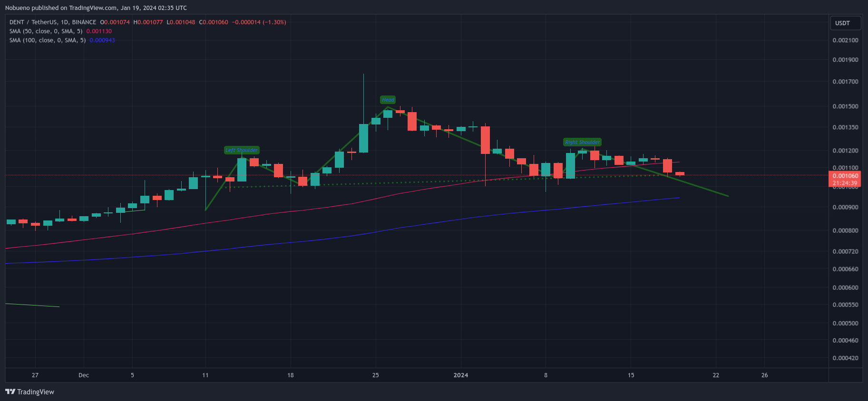Click the '25' date axis label
Image resolution: width=868 pixels, height=401 pixels.
[x=376, y=375]
